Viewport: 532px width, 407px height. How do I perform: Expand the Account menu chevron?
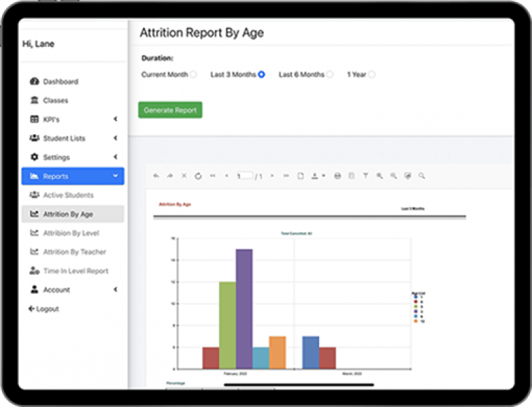(115, 290)
